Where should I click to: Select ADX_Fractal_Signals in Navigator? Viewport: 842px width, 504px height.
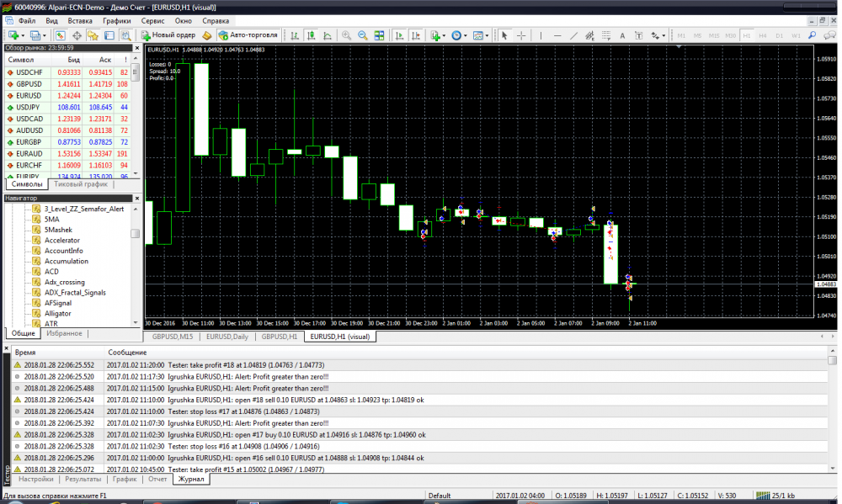75,293
